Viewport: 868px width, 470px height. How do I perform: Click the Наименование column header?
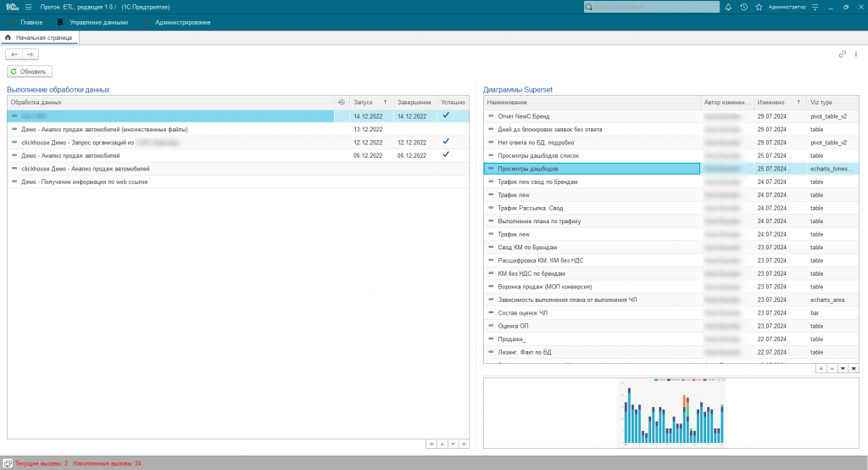[x=592, y=103]
